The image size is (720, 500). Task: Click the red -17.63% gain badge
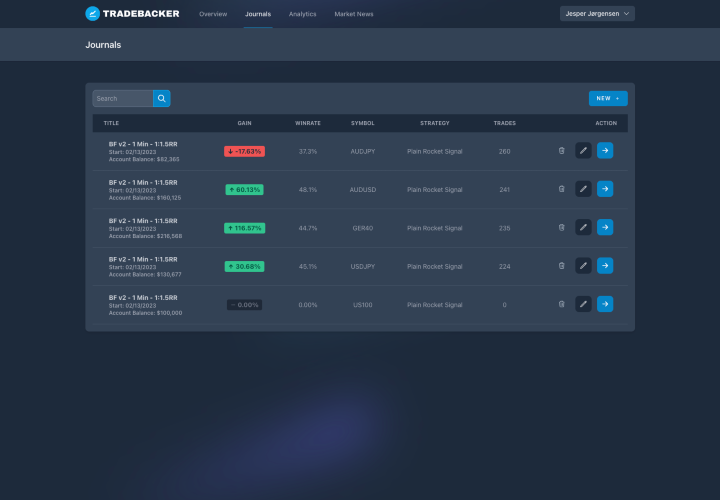coord(244,151)
